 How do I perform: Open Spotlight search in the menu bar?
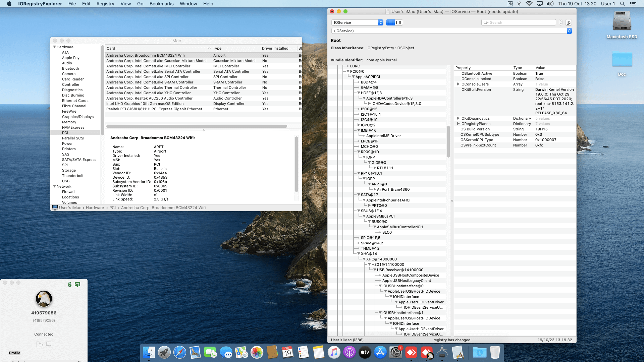[x=622, y=4]
